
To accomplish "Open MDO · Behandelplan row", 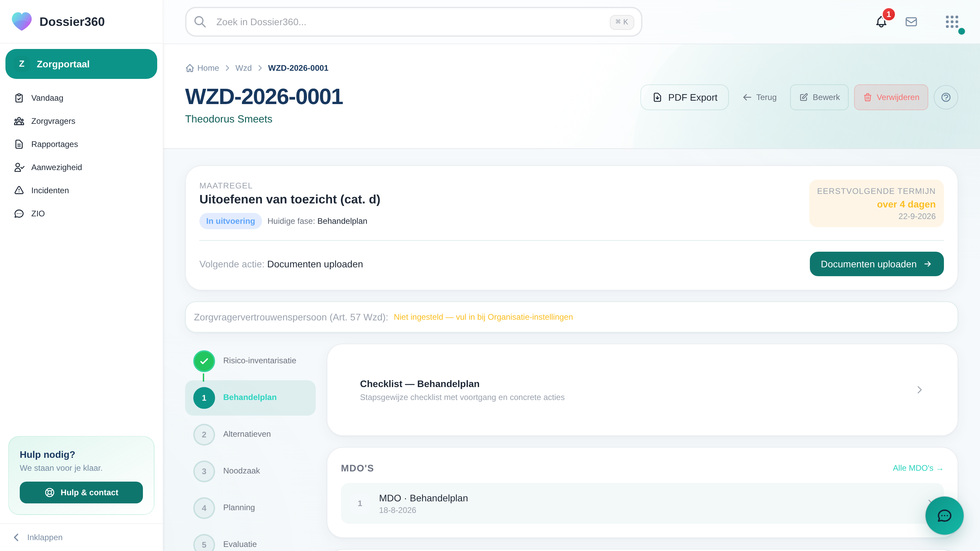I will (642, 503).
